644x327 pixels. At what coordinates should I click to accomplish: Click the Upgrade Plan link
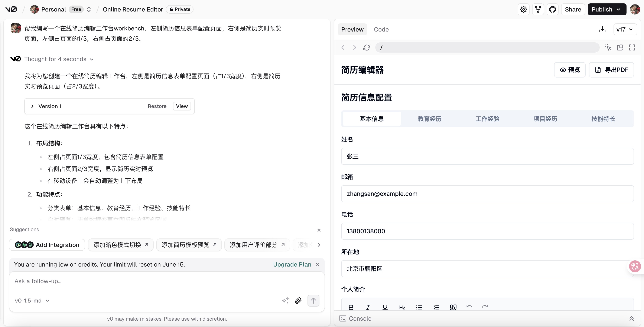[x=292, y=264]
